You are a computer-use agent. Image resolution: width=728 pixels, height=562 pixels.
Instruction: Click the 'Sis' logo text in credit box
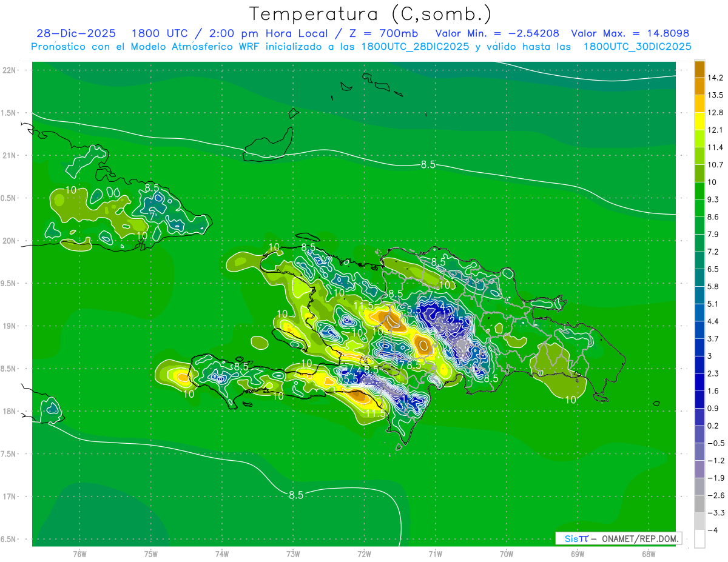pyautogui.click(x=570, y=538)
